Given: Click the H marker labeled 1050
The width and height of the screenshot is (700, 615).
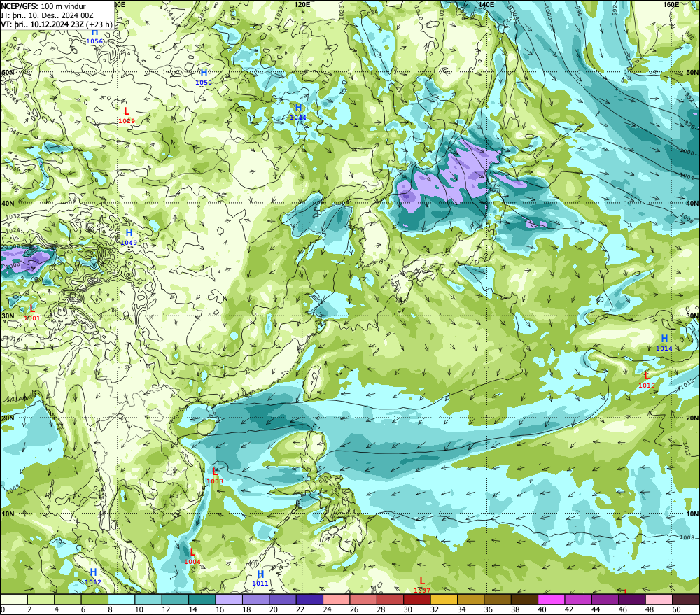Looking at the screenshot, I should click(x=204, y=73).
